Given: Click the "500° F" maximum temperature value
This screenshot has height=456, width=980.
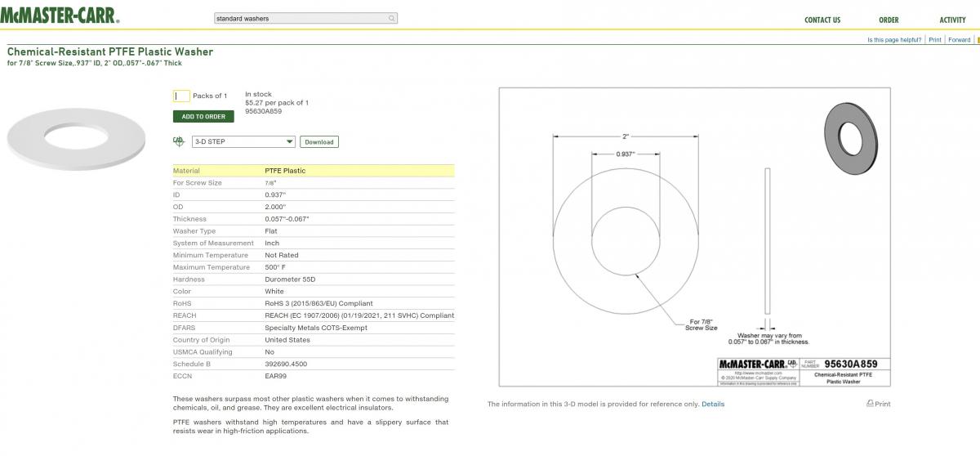Looking at the screenshot, I should 275,267.
